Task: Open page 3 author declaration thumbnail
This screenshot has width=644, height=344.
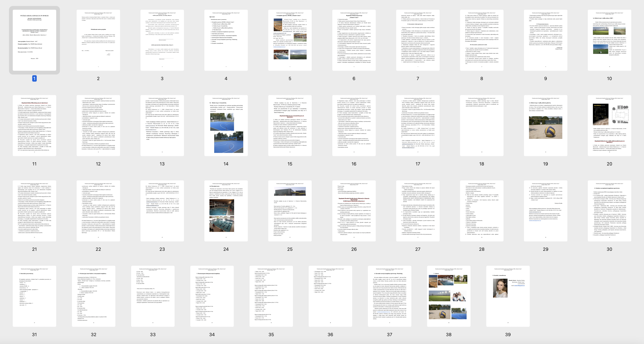Action: [162, 40]
